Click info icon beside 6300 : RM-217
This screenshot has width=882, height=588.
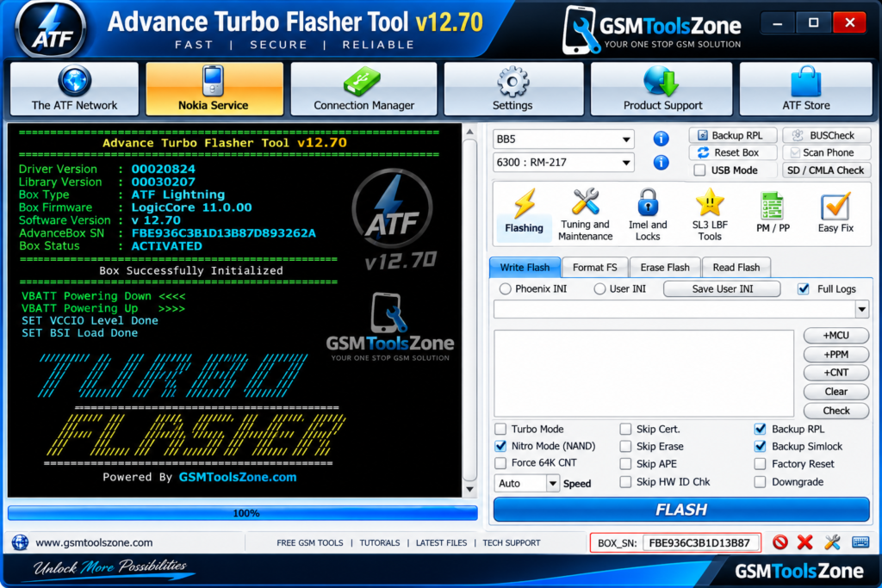(661, 163)
